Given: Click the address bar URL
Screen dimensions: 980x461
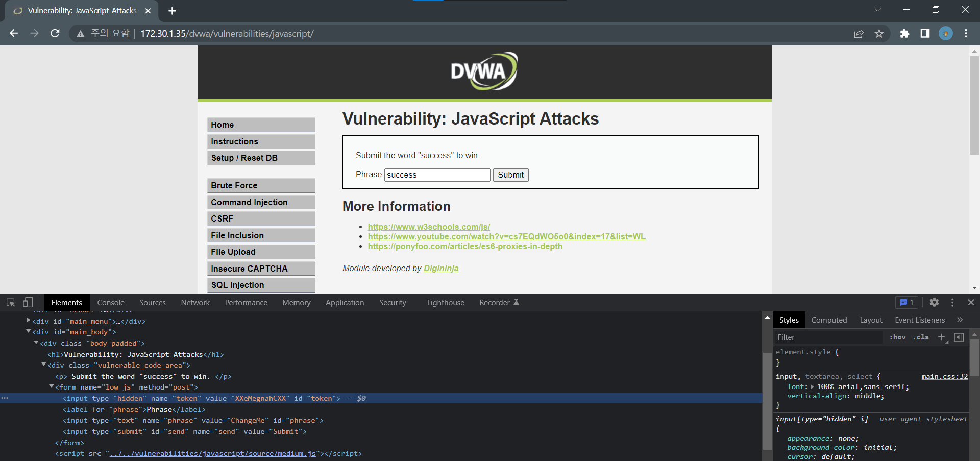Looking at the screenshot, I should 227,34.
